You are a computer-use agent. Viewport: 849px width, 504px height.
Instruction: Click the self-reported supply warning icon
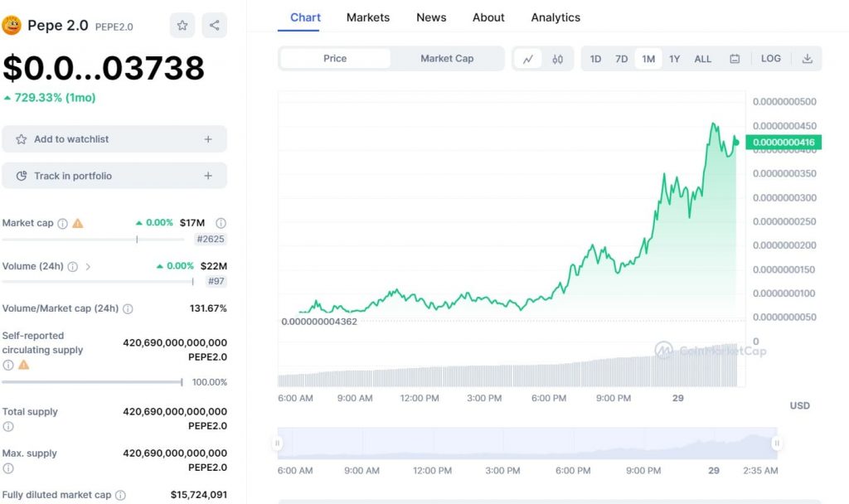[22, 365]
